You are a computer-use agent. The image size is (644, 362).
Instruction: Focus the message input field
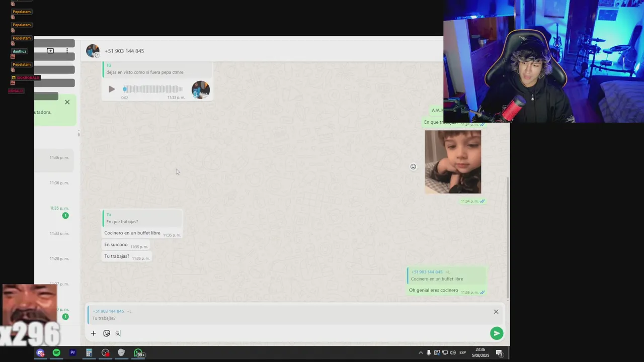[x=300, y=333]
